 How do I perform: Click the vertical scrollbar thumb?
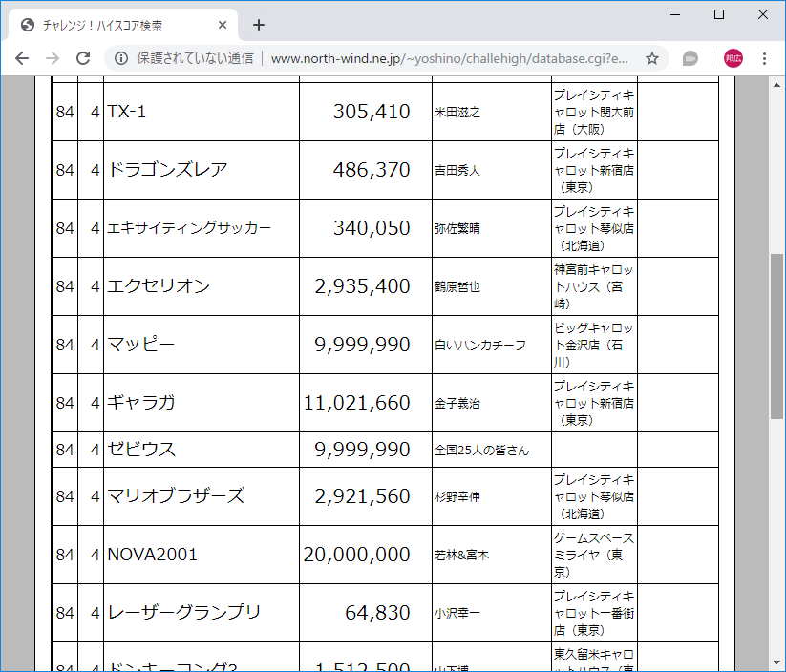click(x=777, y=336)
